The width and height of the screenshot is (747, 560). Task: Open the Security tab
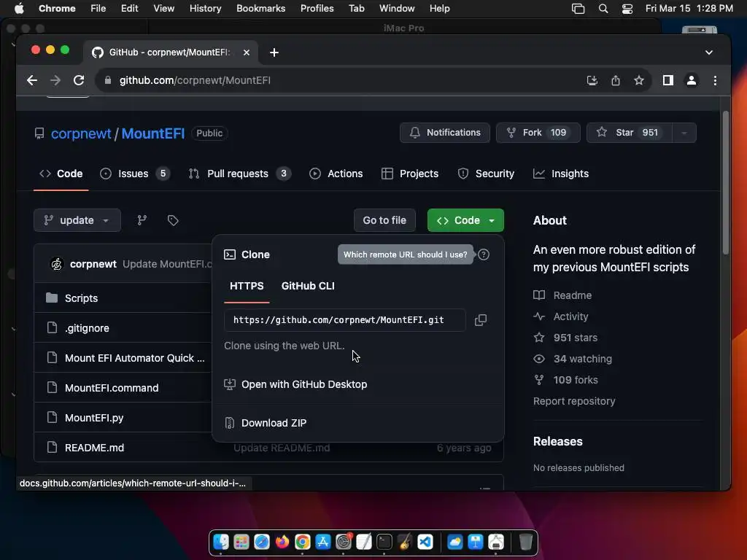486,174
